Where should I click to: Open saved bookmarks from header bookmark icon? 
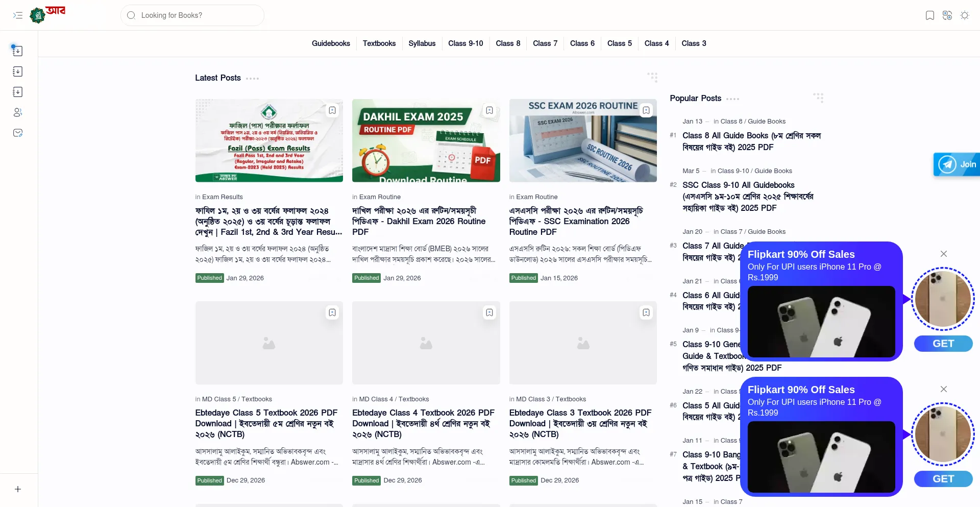coord(930,15)
